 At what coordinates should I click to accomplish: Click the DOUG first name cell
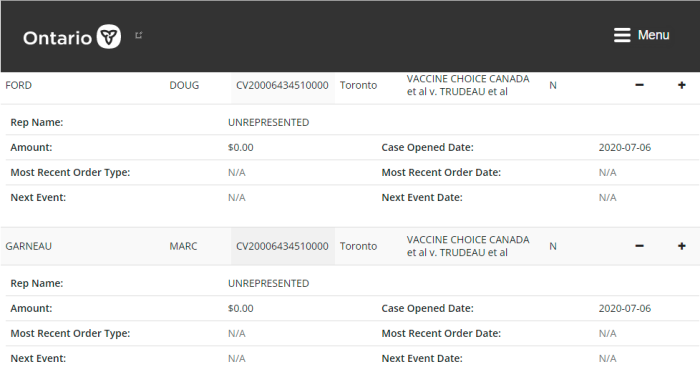point(184,85)
